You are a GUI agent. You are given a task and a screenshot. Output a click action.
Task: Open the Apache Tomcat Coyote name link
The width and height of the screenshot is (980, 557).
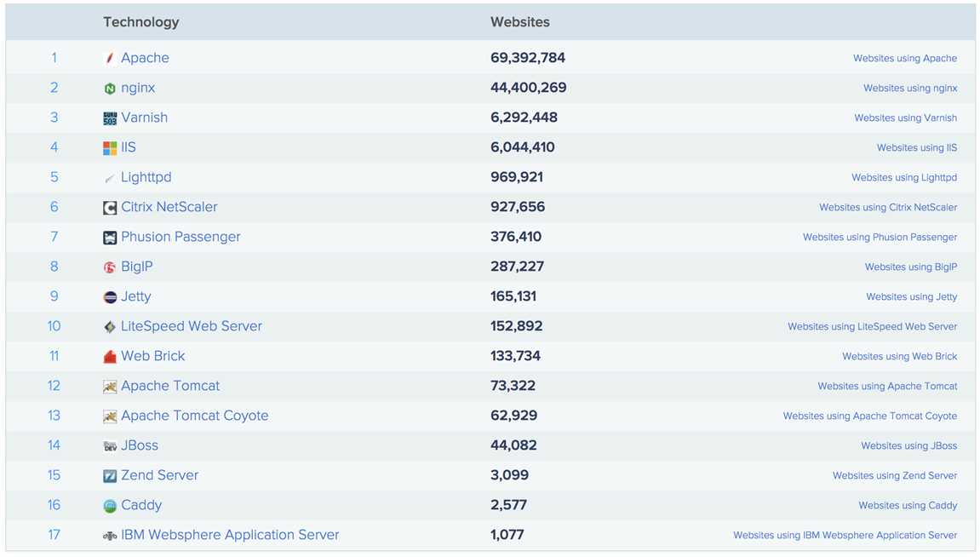click(195, 415)
